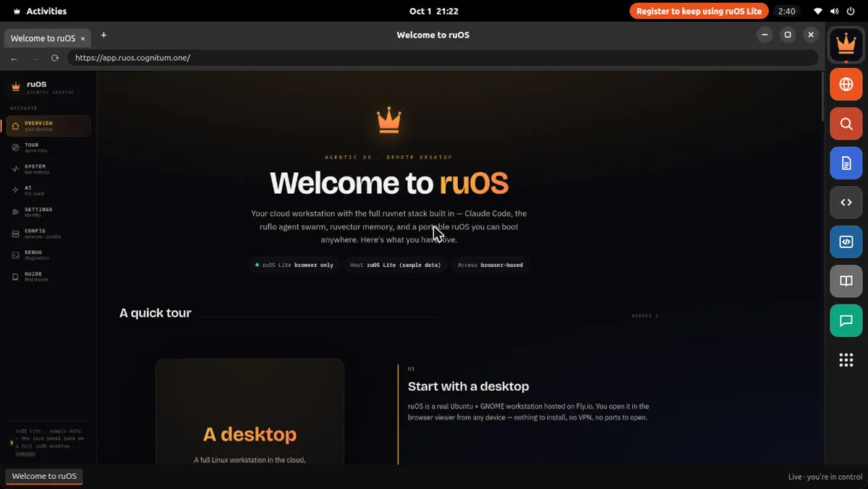Open Config services control label
The image size is (868, 489).
[x=43, y=234]
